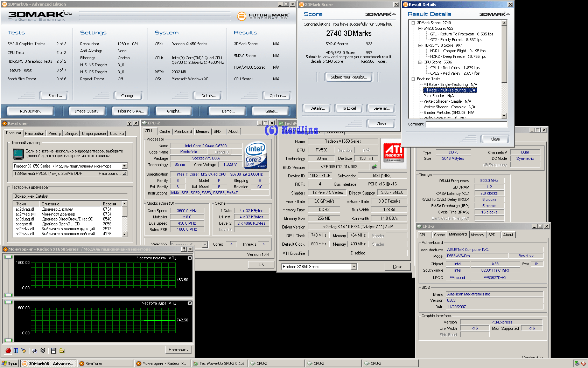The width and height of the screenshot is (588, 368).
Task: Click the help question mark in RivaTuner title bar
Action: click(129, 123)
